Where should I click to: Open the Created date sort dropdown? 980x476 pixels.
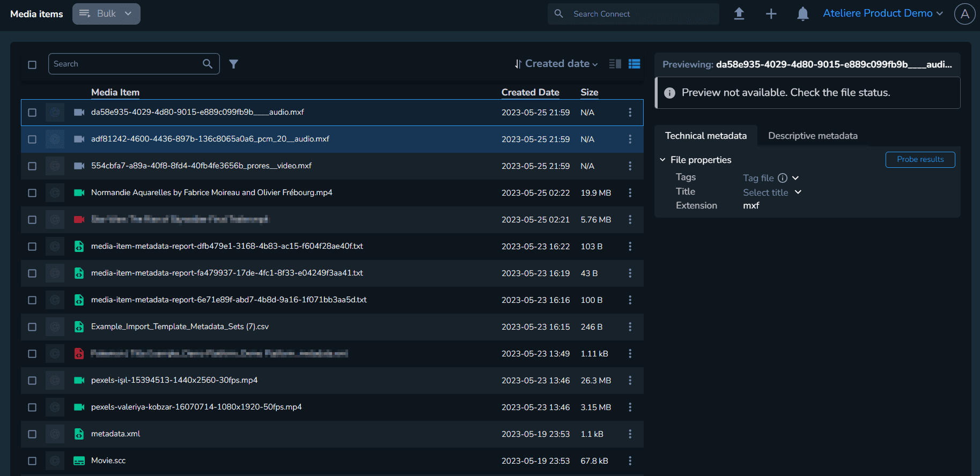(556, 64)
